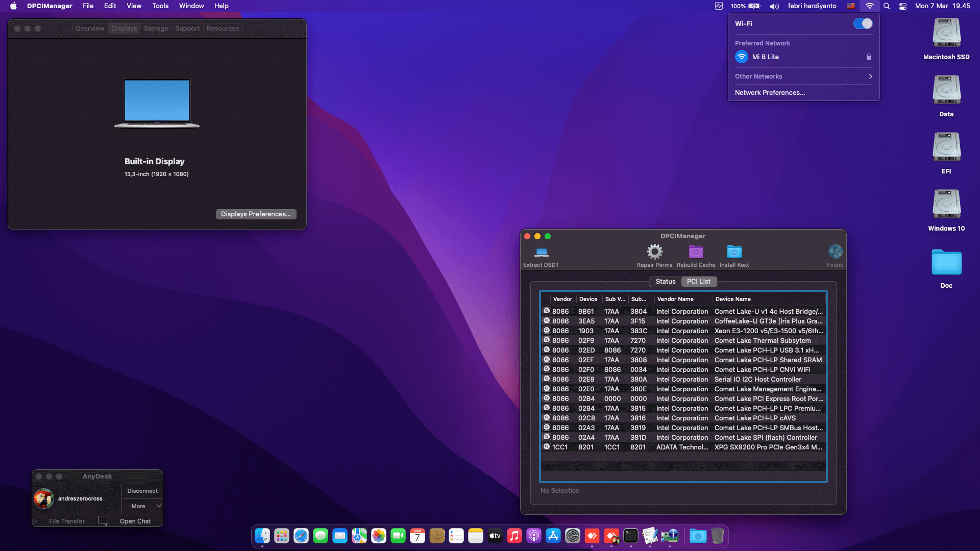This screenshot has height=551, width=980.
Task: Select the PCI List tab
Action: click(x=698, y=282)
